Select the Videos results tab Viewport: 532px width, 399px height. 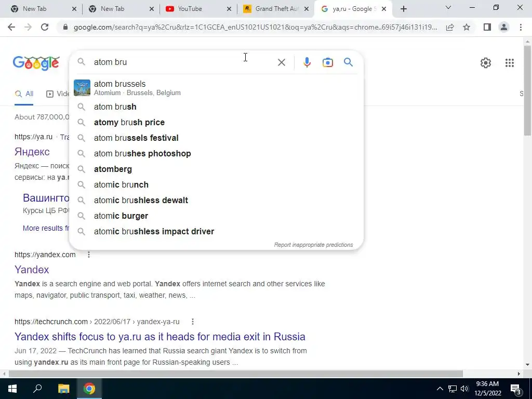pos(58,94)
